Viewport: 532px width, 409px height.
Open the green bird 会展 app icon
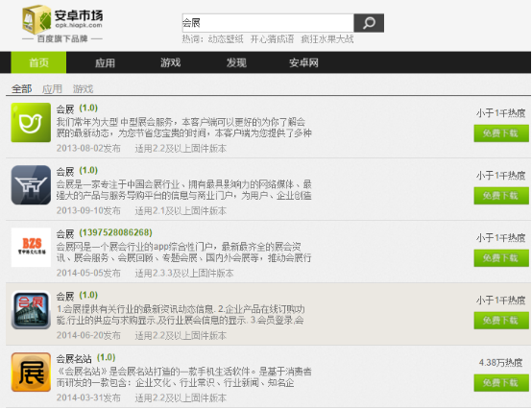[x=31, y=123]
